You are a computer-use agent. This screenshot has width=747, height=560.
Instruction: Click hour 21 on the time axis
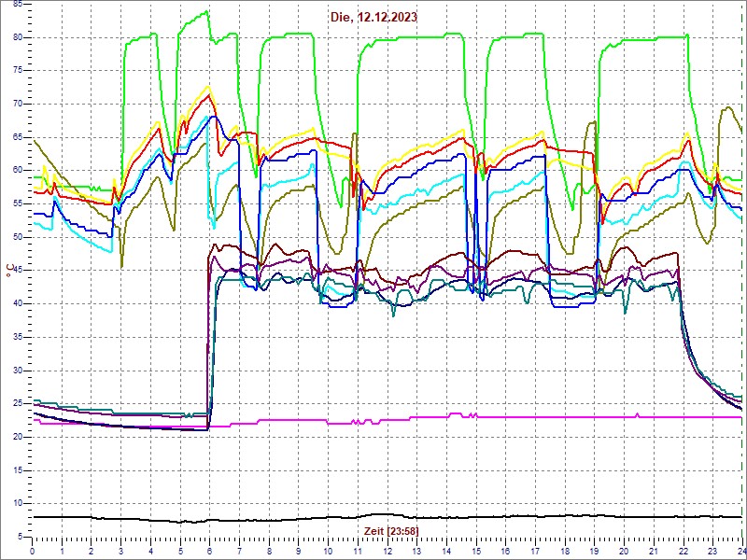(x=655, y=549)
